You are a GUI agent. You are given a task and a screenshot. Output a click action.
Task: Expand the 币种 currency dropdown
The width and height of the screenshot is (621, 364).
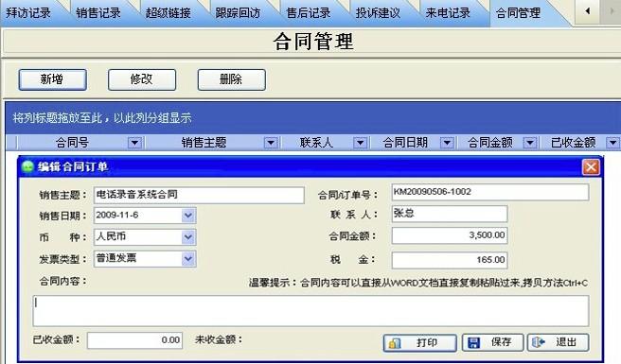(188, 237)
